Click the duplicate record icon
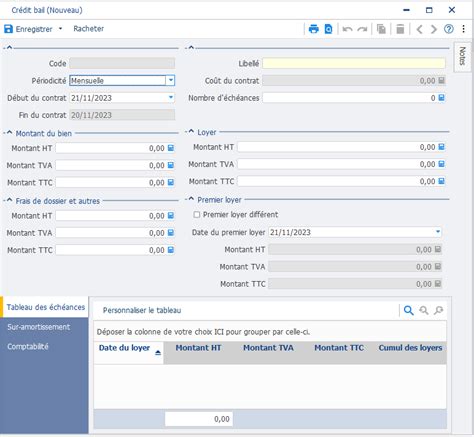This screenshot has height=437, width=474. point(381,29)
